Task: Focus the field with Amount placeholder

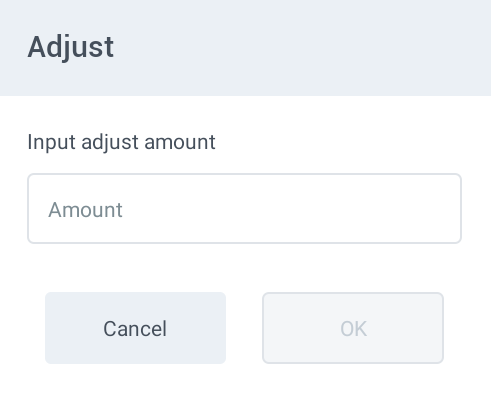Action: 244,209
